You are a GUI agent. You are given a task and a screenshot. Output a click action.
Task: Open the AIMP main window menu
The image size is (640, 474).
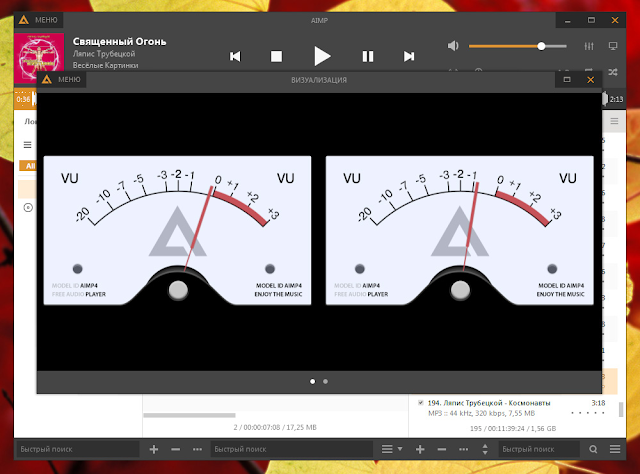[39, 20]
